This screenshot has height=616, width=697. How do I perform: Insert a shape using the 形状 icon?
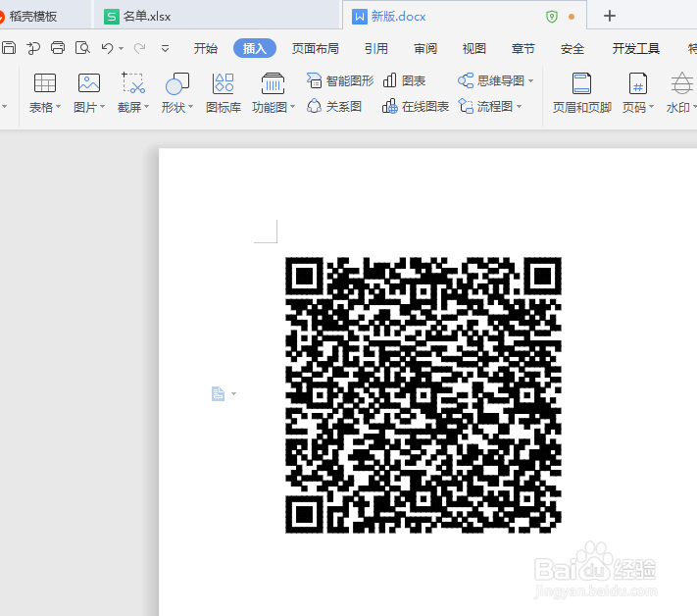click(176, 83)
